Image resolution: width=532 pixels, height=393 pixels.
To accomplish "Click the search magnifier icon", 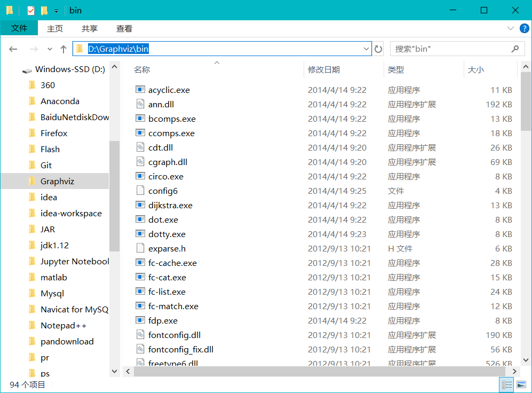I will [515, 49].
